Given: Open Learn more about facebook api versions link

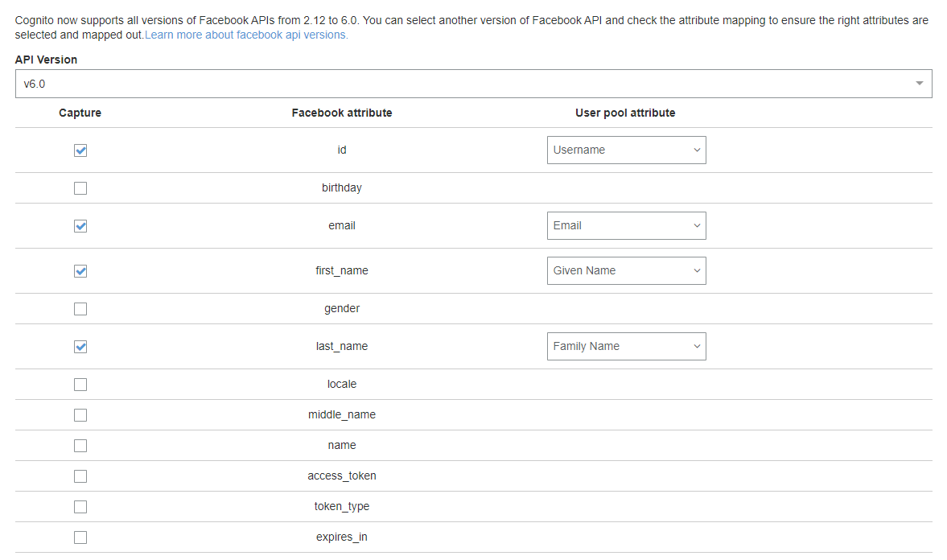Looking at the screenshot, I should coord(246,35).
